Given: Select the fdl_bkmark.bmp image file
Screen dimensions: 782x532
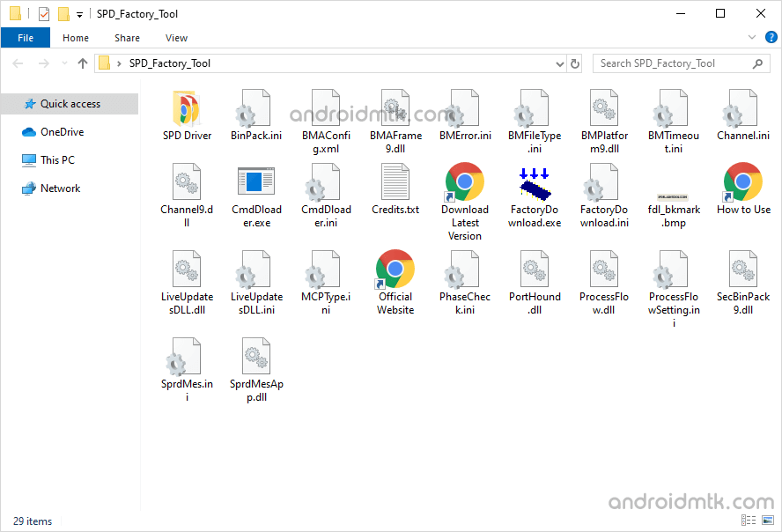Looking at the screenshot, I should point(674,210).
